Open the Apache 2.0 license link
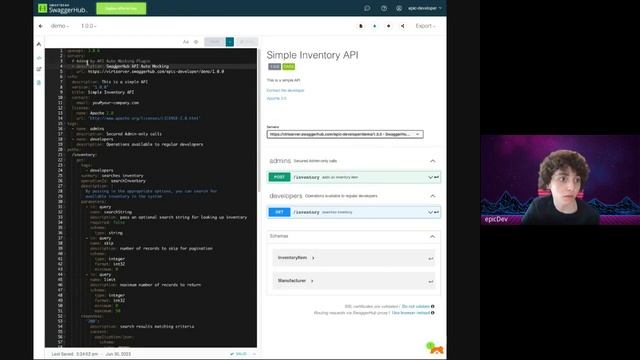This screenshot has height=360, width=640. tap(276, 98)
